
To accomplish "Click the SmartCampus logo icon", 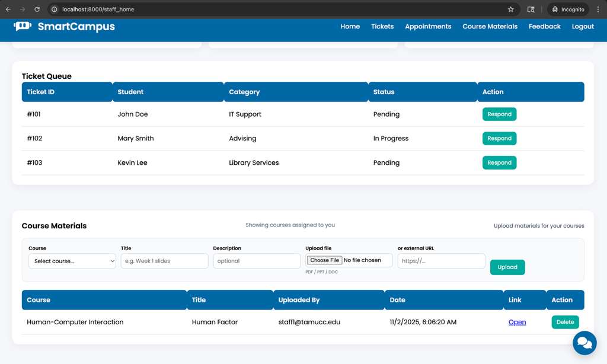I will [23, 26].
